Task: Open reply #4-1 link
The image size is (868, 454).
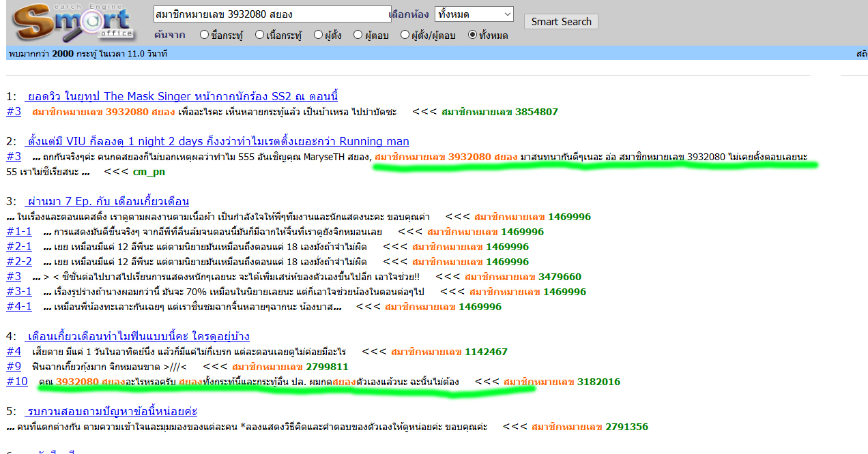Action: (x=19, y=306)
